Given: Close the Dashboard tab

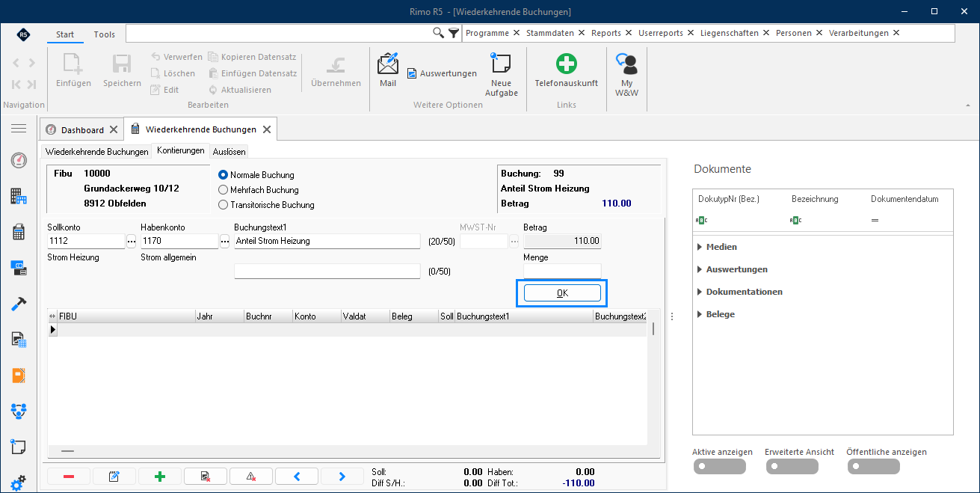Looking at the screenshot, I should pyautogui.click(x=114, y=129).
